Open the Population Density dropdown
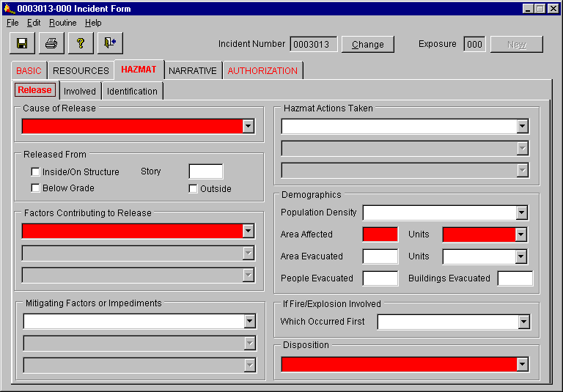The width and height of the screenshot is (563, 392). (522, 212)
